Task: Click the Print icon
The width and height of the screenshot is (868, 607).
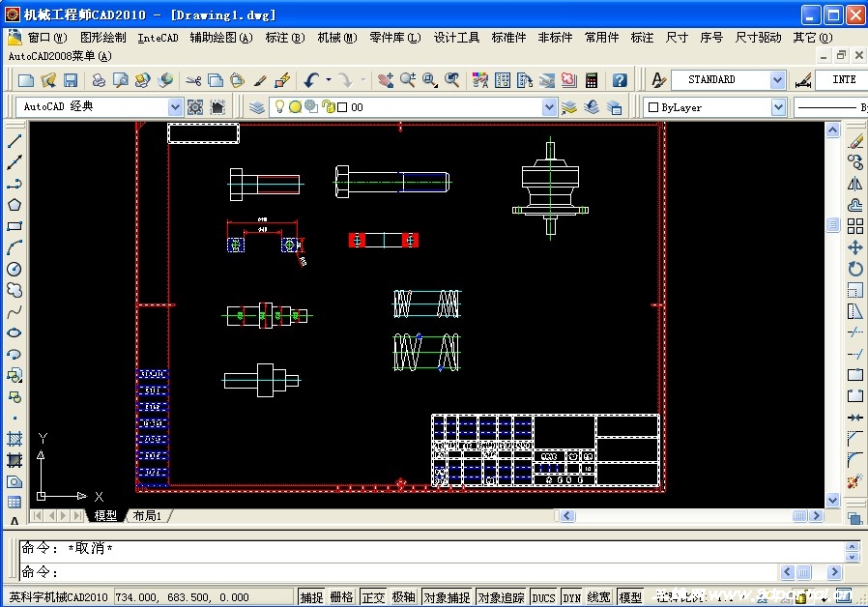Action: click(x=99, y=80)
